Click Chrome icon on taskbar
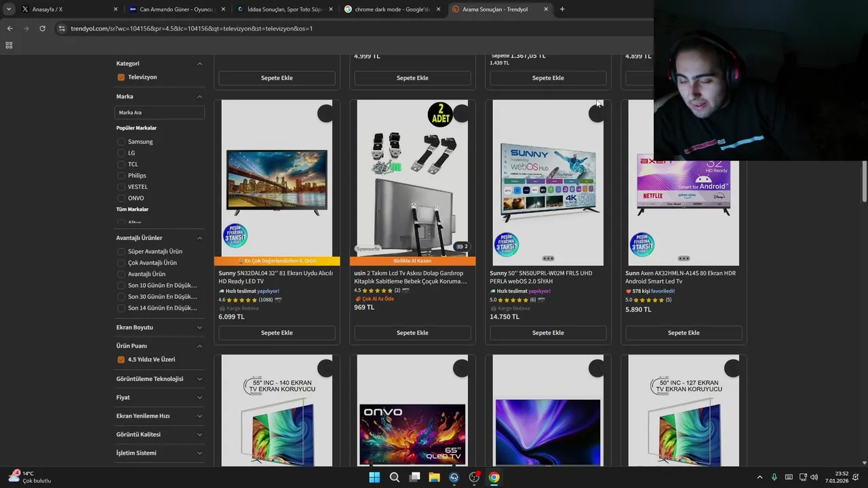 point(494,477)
